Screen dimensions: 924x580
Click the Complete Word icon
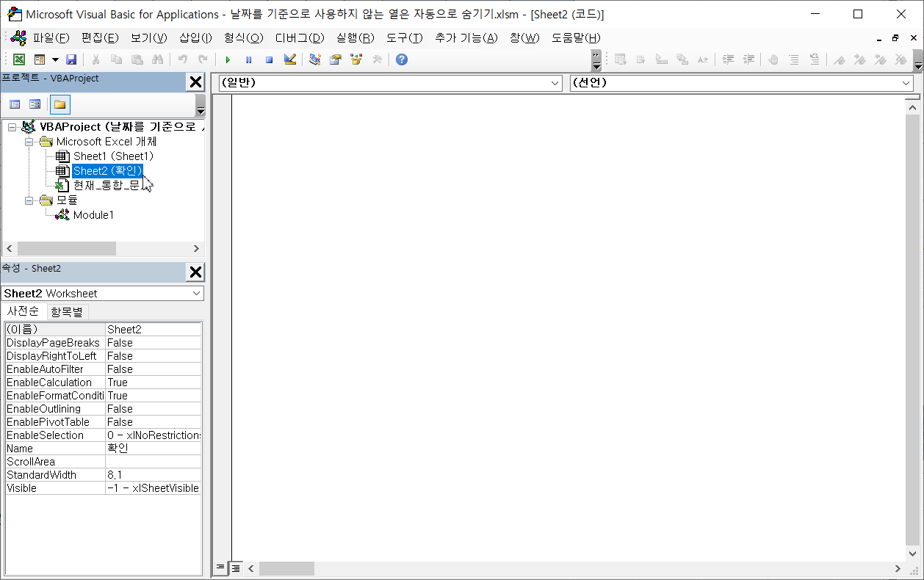click(702, 59)
